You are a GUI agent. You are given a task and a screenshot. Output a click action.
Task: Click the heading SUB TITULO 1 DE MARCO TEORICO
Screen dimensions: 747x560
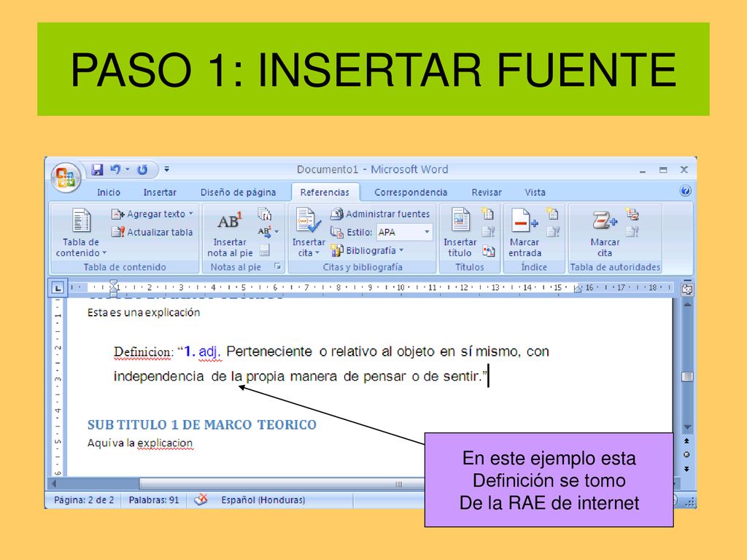point(202,424)
